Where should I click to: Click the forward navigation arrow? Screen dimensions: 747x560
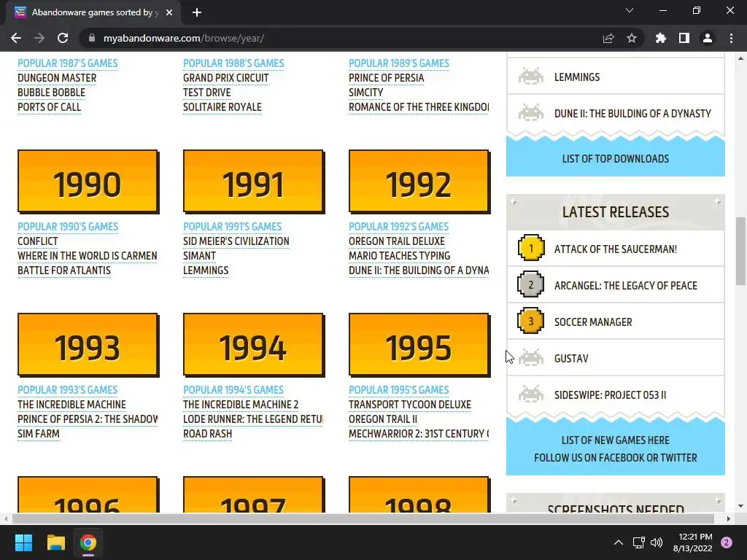click(x=39, y=38)
